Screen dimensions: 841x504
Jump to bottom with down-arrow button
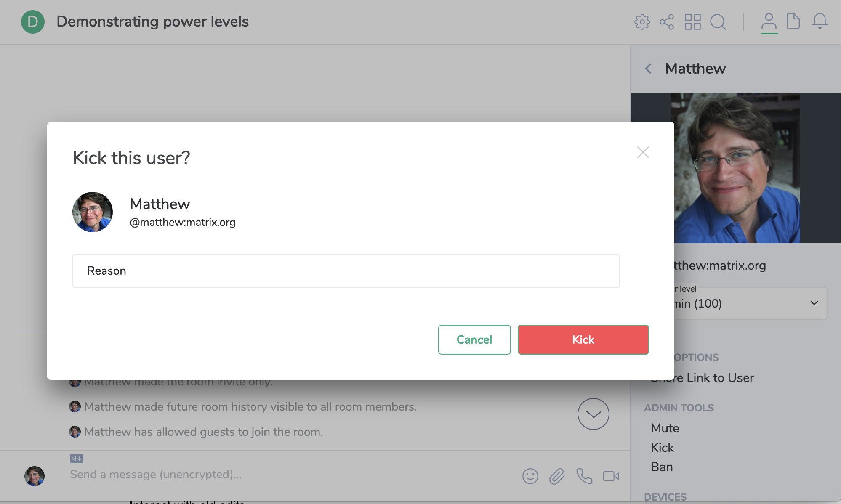(x=593, y=414)
